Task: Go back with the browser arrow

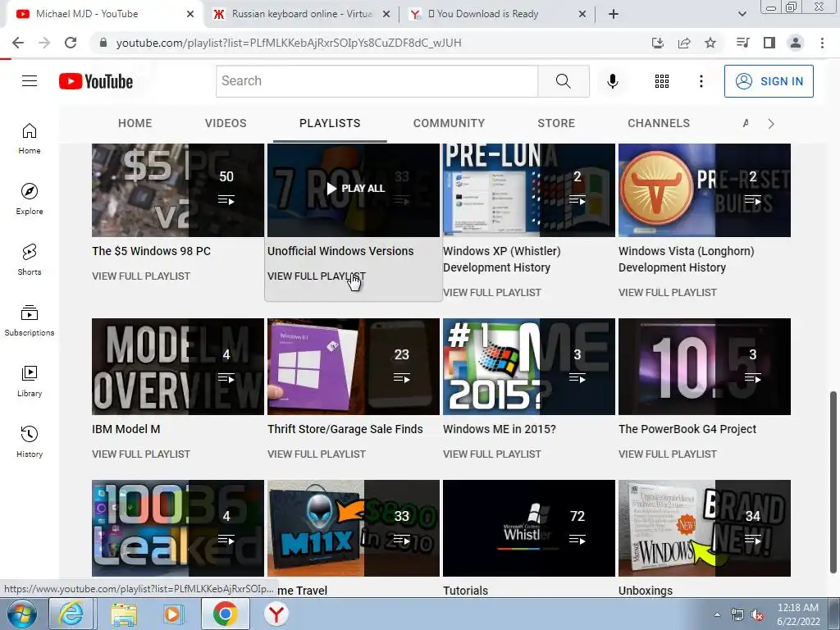Action: click(x=18, y=43)
